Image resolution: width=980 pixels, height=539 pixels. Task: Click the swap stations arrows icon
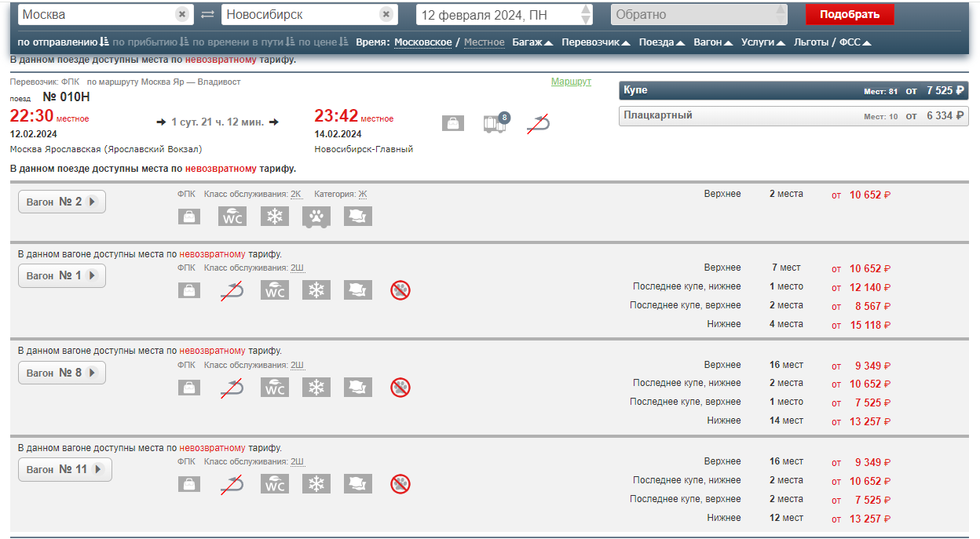[207, 15]
